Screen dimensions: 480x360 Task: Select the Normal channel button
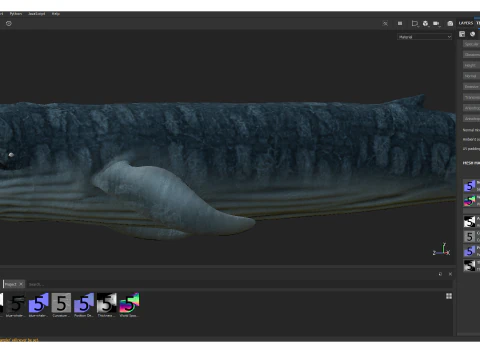click(x=471, y=76)
